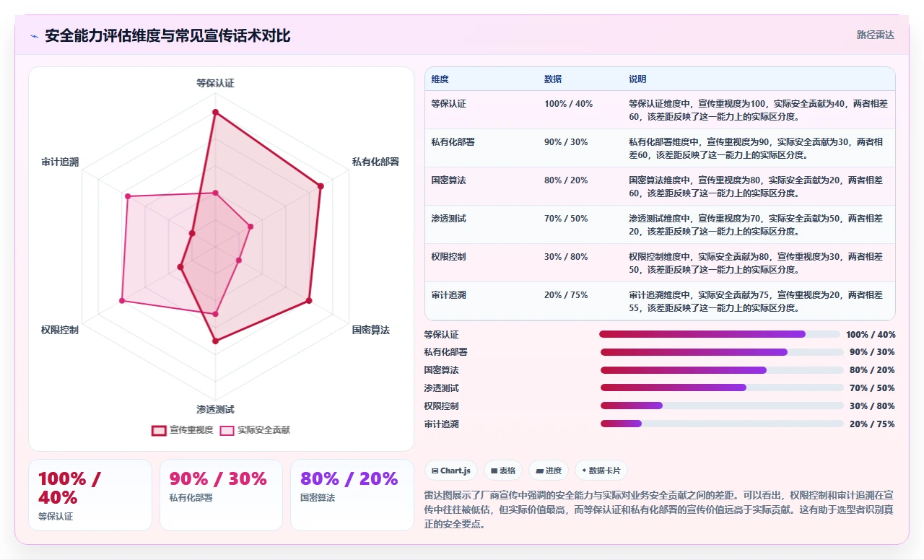This screenshot has height=560, width=924.
Task: Click the 私有化部署 progress bar
Action: [722, 352]
